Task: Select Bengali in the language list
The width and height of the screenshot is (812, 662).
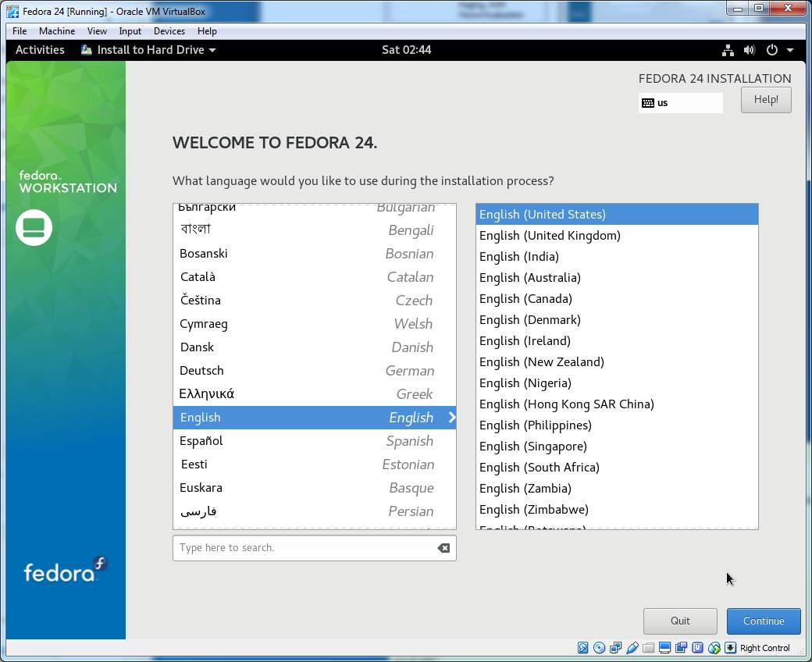Action: coord(315,230)
